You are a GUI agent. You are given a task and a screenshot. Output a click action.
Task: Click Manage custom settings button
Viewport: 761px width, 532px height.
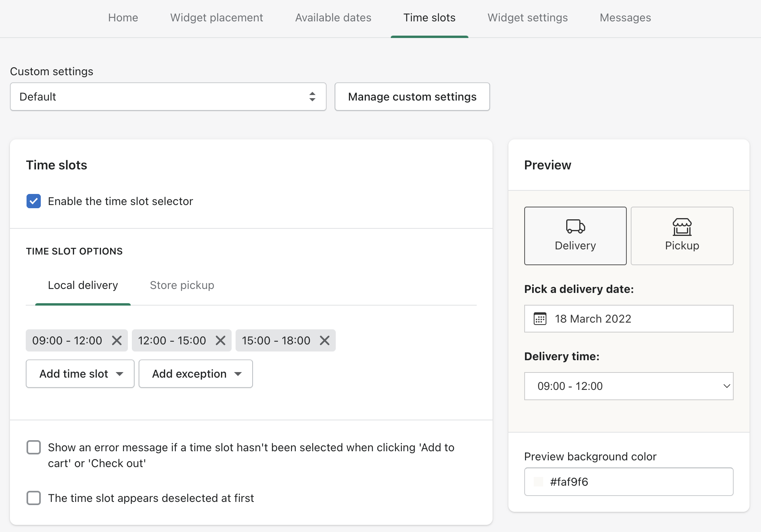(x=412, y=97)
